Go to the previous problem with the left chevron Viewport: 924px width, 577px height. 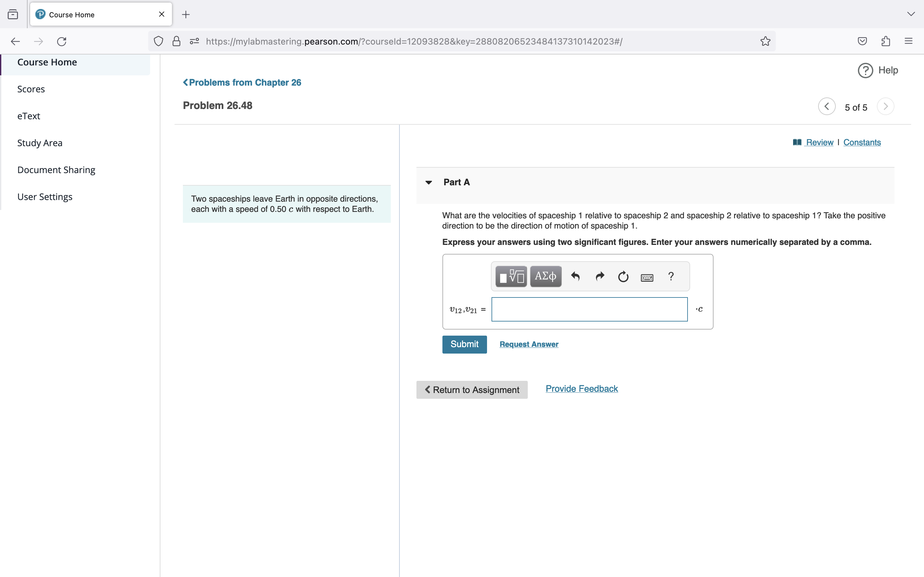pyautogui.click(x=826, y=106)
